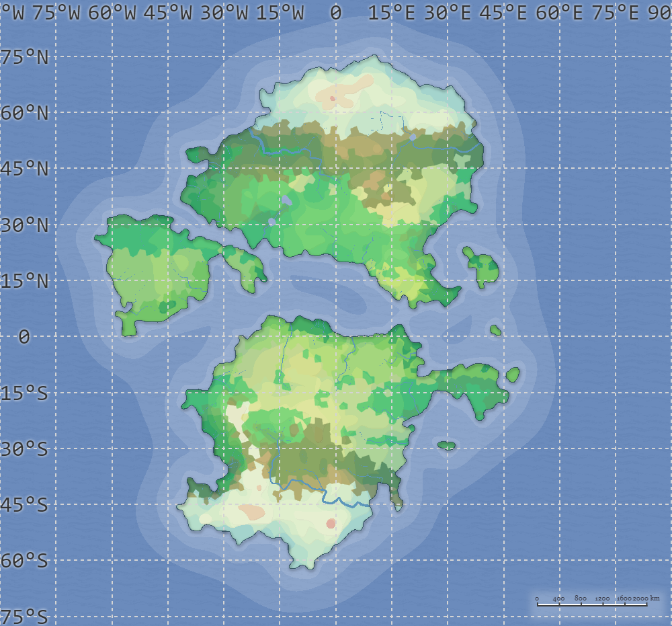Click the 60°S latitude label
This screenshot has width=672, height=626.
(24, 561)
